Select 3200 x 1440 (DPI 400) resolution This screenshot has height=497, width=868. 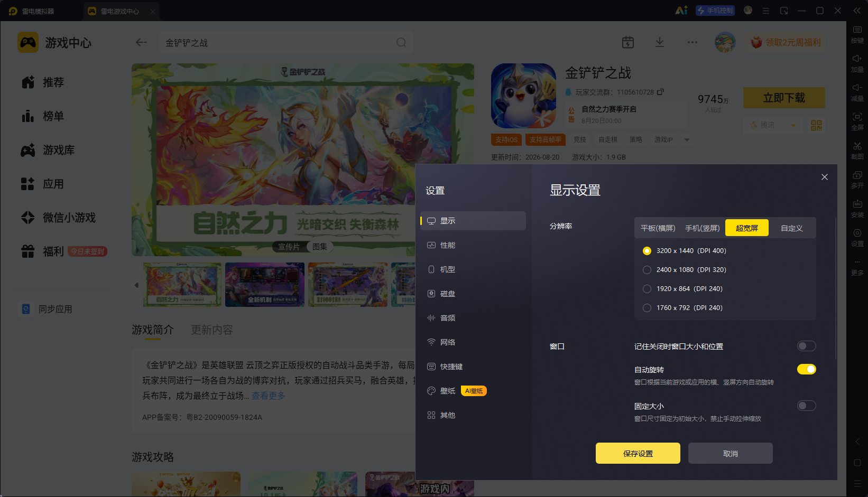click(x=647, y=251)
